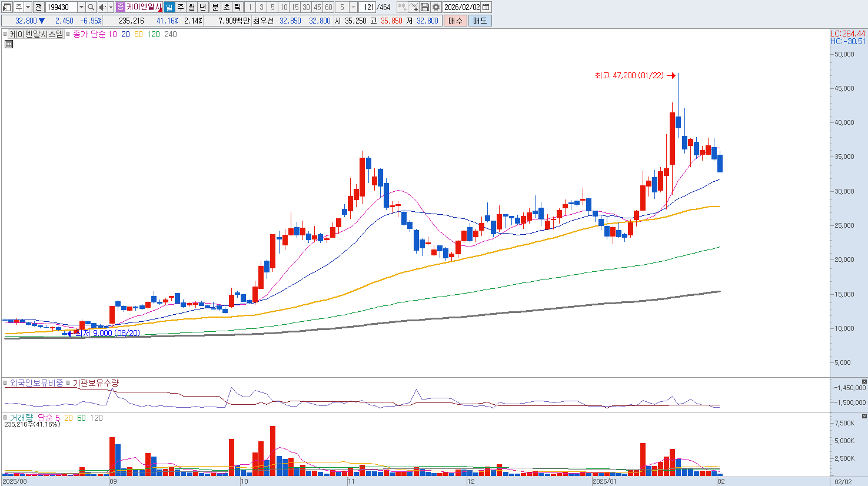Open the dropdown next to 주 selector
Image resolution: width=868 pixels, height=486 pixels.
(x=28, y=7)
